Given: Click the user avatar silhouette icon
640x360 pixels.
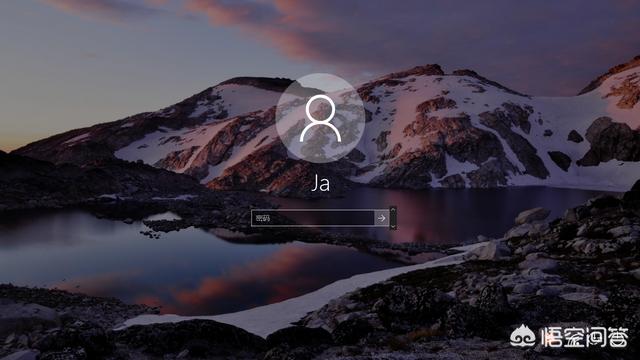Looking at the screenshot, I should pos(320,118).
